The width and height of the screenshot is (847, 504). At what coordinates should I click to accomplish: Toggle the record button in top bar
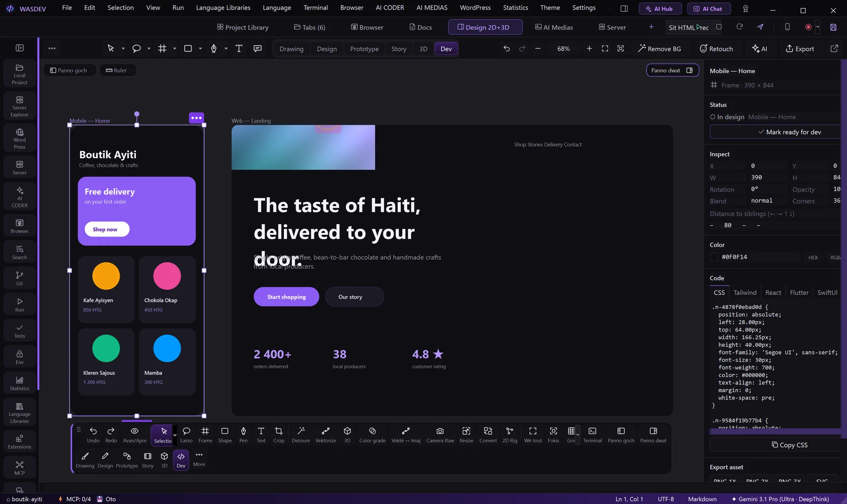[x=808, y=27]
